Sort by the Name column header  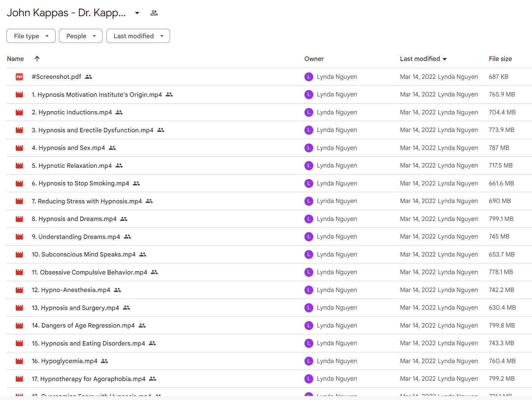(15, 59)
